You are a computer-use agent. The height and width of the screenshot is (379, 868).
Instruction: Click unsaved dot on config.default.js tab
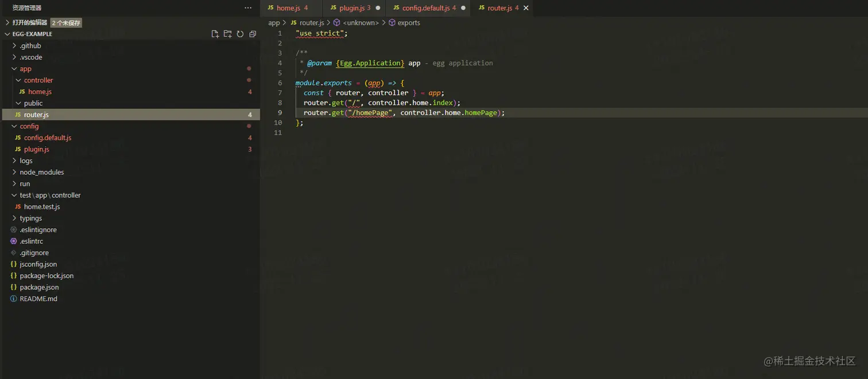pos(463,8)
